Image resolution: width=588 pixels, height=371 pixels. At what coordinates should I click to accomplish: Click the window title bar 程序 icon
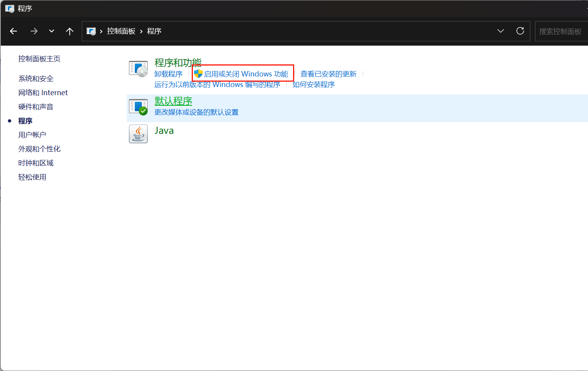pyautogui.click(x=10, y=9)
